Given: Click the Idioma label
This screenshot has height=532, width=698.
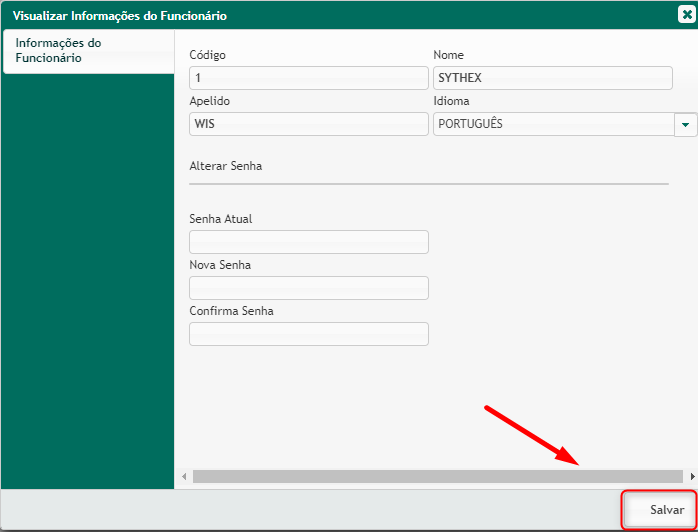Looking at the screenshot, I should point(451,101).
